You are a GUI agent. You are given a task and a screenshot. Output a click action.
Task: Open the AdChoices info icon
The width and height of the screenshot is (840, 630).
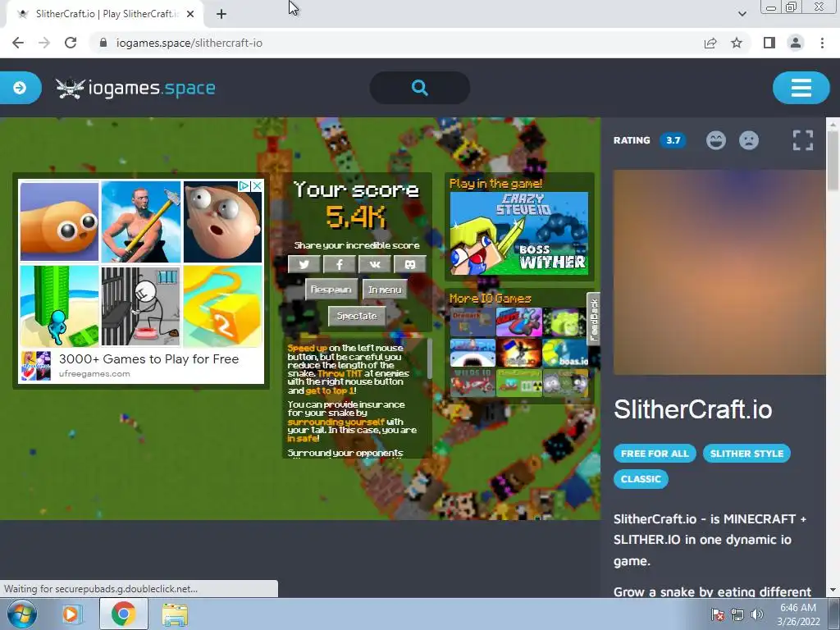244,186
